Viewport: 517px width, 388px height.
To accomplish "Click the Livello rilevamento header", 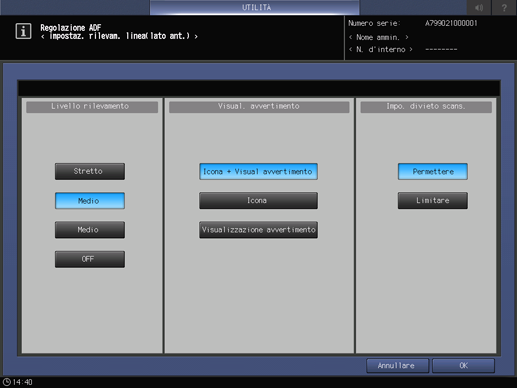I will click(92, 107).
